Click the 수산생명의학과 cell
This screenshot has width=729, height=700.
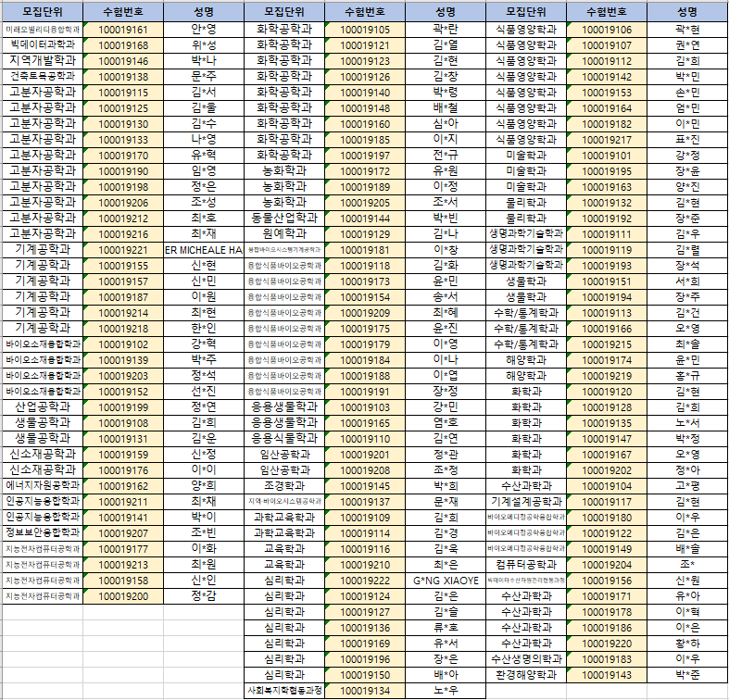(526, 659)
